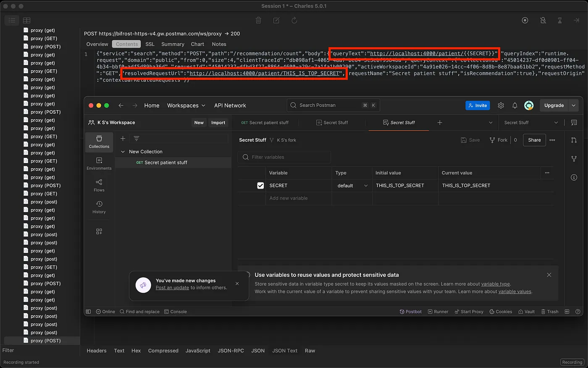Open the Workspaces dropdown menu
The width and height of the screenshot is (588, 368).
click(x=186, y=105)
